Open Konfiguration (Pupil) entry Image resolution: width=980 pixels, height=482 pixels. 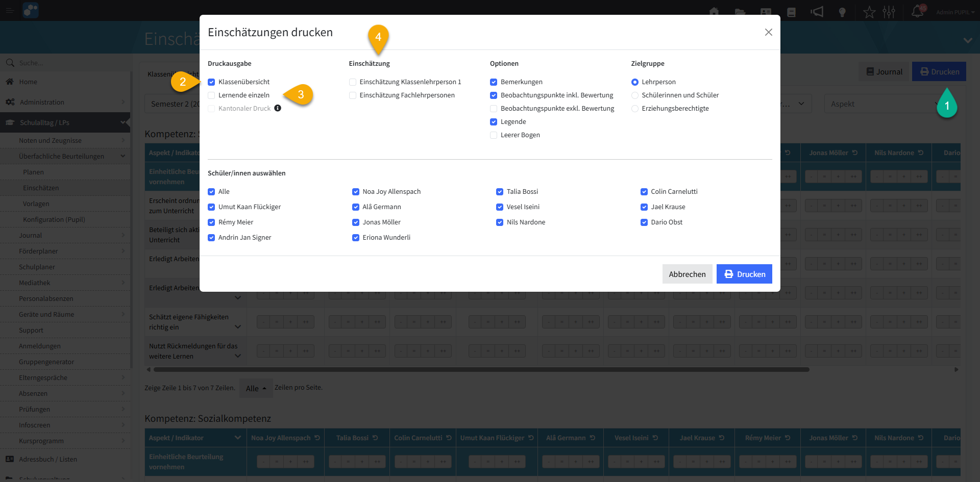pos(54,219)
